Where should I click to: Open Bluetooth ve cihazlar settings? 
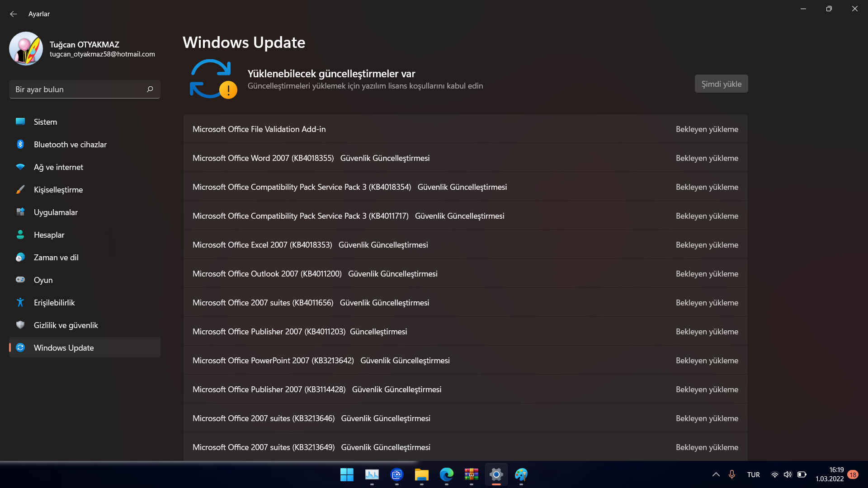point(70,145)
